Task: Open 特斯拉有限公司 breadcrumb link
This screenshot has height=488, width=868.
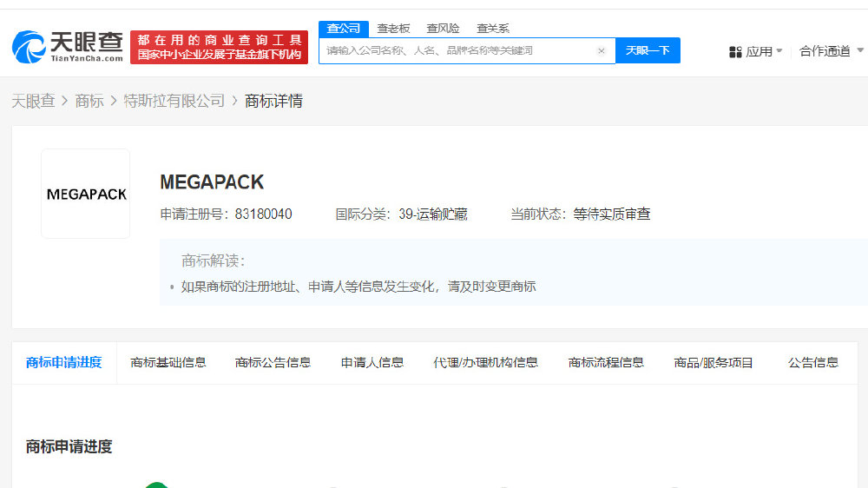Action: [x=174, y=101]
